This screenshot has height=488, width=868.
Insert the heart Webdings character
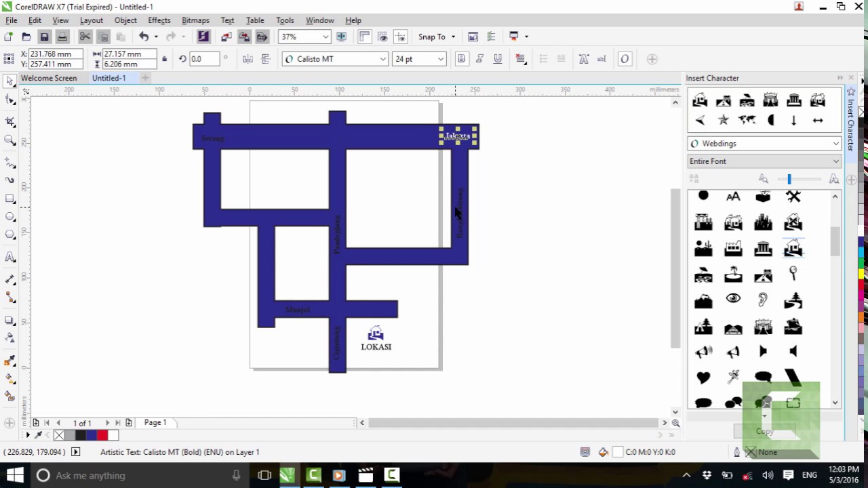point(703,377)
